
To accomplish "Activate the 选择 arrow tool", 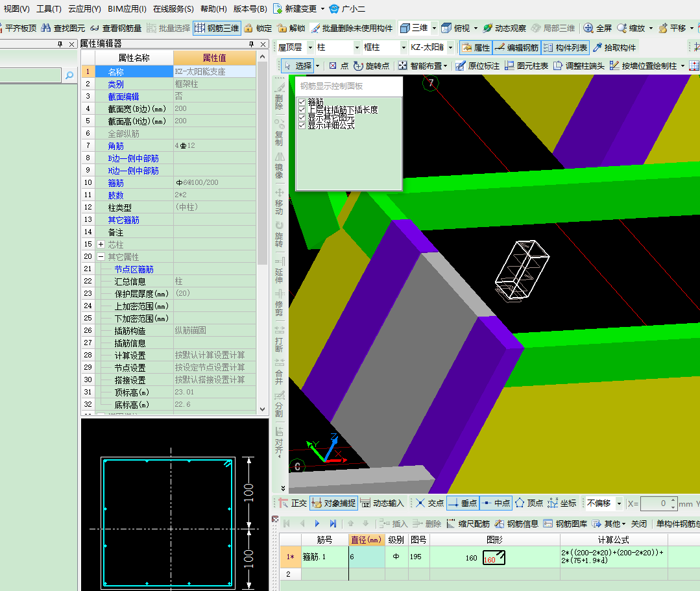I will 298,66.
